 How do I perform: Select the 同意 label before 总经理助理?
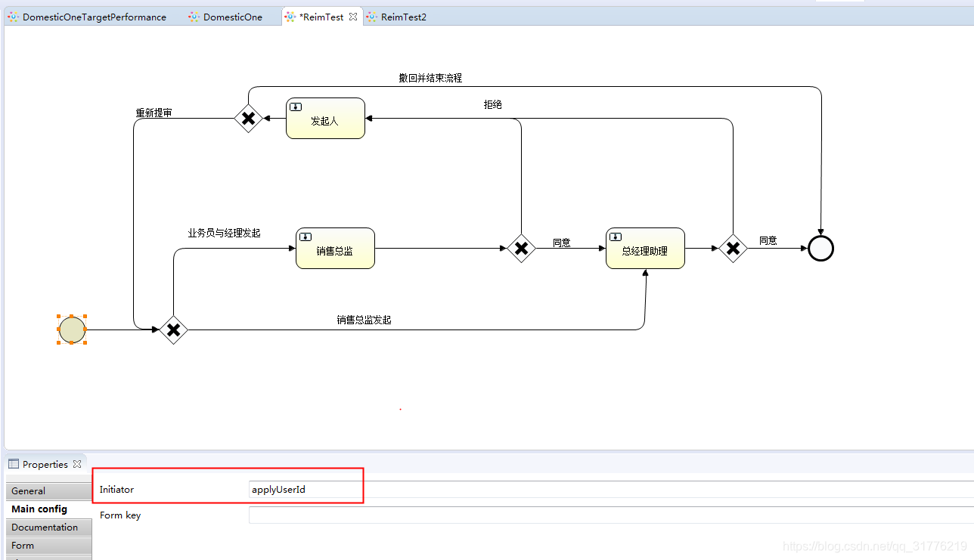click(562, 243)
